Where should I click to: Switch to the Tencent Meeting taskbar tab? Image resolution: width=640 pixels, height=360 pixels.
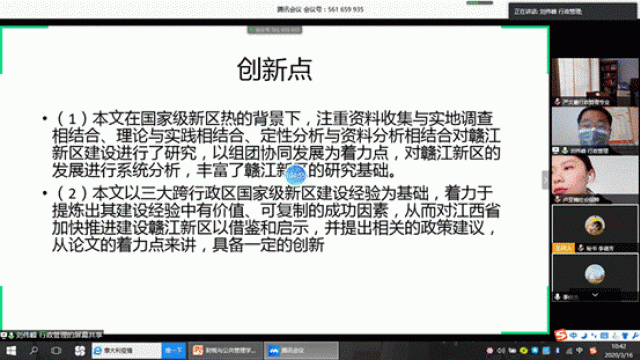301,350
